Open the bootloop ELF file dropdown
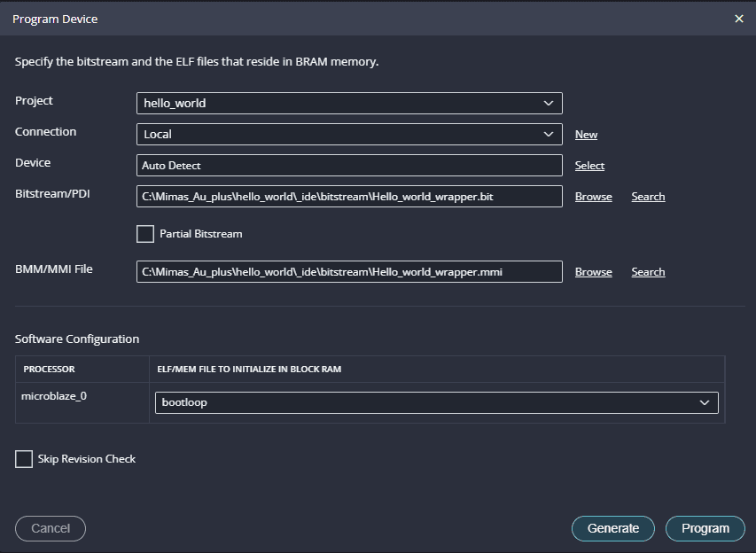Viewport: 756px width, 553px height. [x=436, y=402]
